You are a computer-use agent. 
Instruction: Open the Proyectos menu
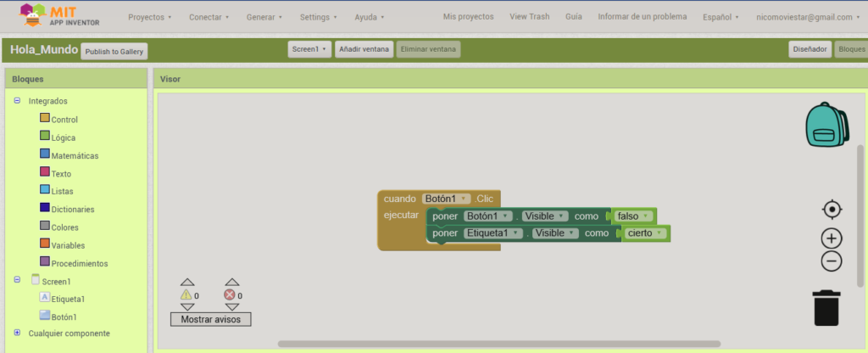(x=149, y=17)
